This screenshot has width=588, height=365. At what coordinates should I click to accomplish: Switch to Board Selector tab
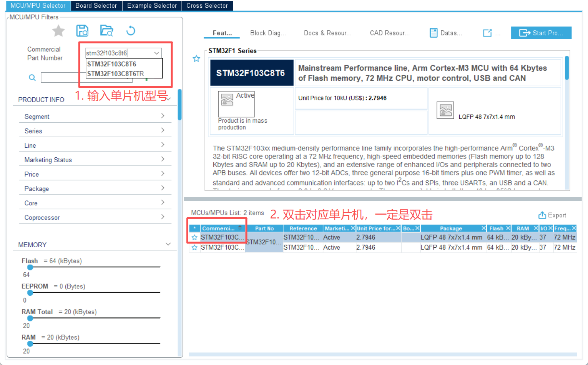tap(96, 6)
